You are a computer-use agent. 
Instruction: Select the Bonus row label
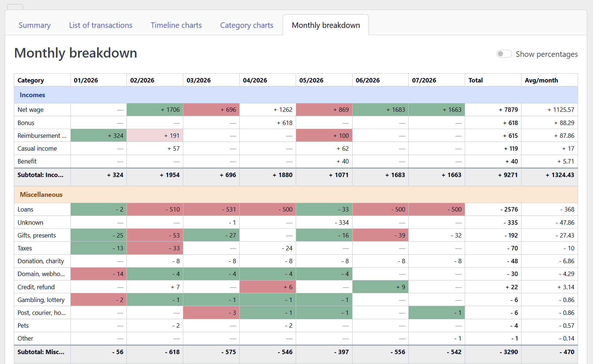click(x=26, y=123)
